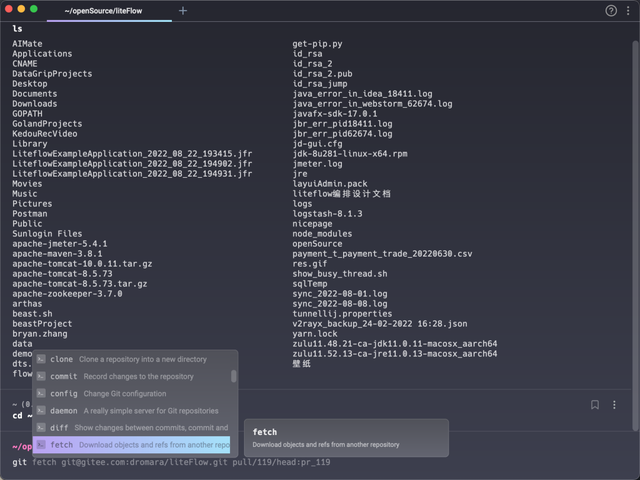Click the green macOS zoom window button
Viewport: 640px width, 480px height.
coord(34,9)
